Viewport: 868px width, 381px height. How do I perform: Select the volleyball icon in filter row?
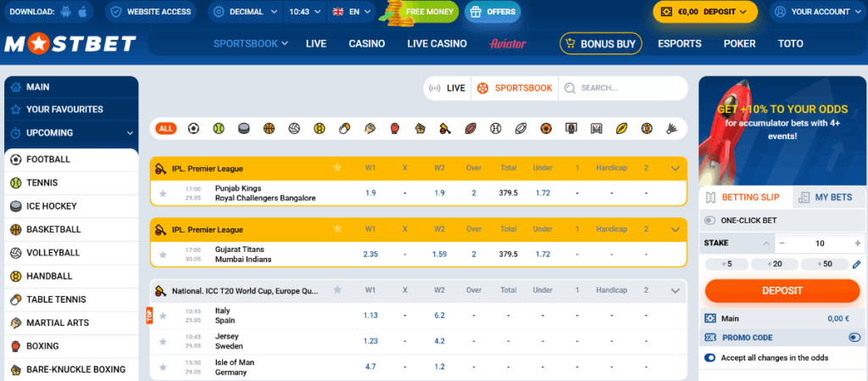(294, 128)
